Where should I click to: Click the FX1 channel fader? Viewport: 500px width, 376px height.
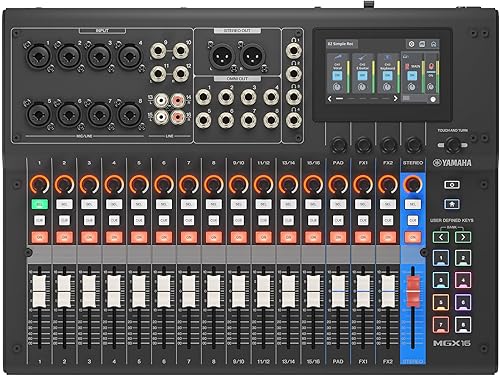coord(363,291)
